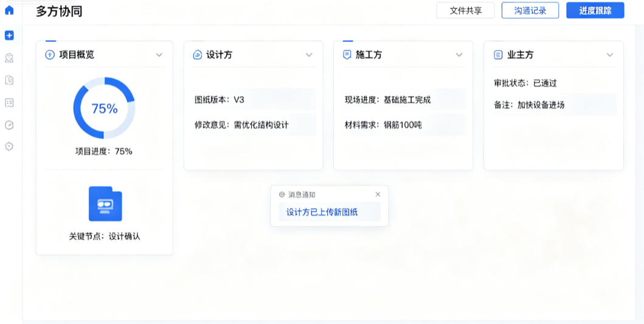Click the 项目概览 card header icon
The height and width of the screenshot is (324, 644).
(50, 55)
